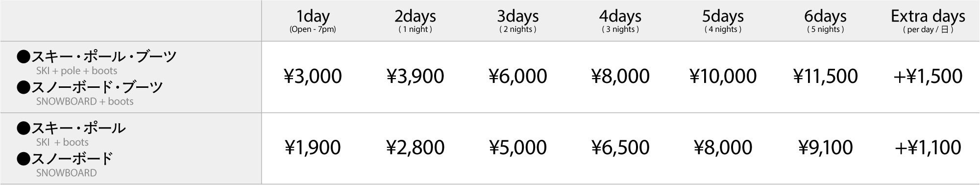Click the ¥9,100 price cell

pyautogui.click(x=825, y=147)
